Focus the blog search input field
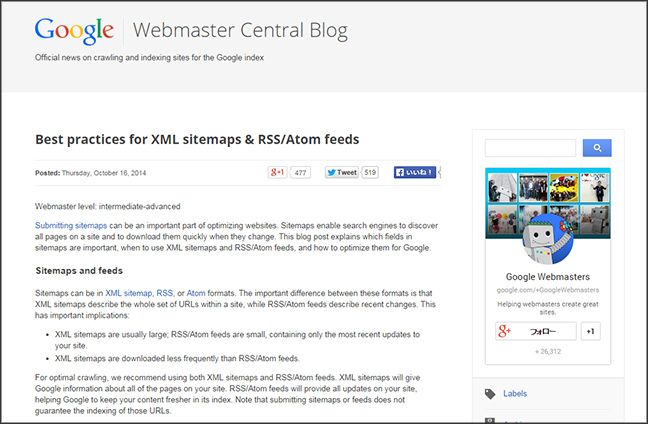The width and height of the screenshot is (648, 424). click(530, 148)
